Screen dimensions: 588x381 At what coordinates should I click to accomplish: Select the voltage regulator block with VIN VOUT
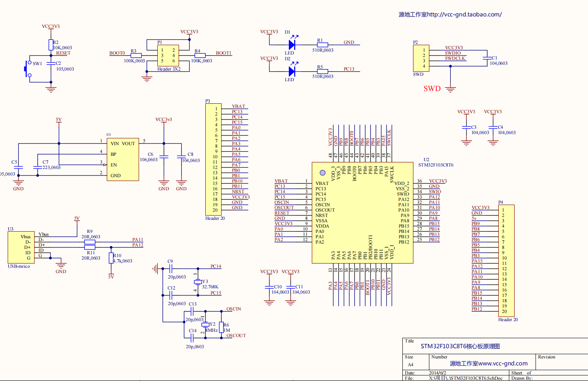pos(123,160)
